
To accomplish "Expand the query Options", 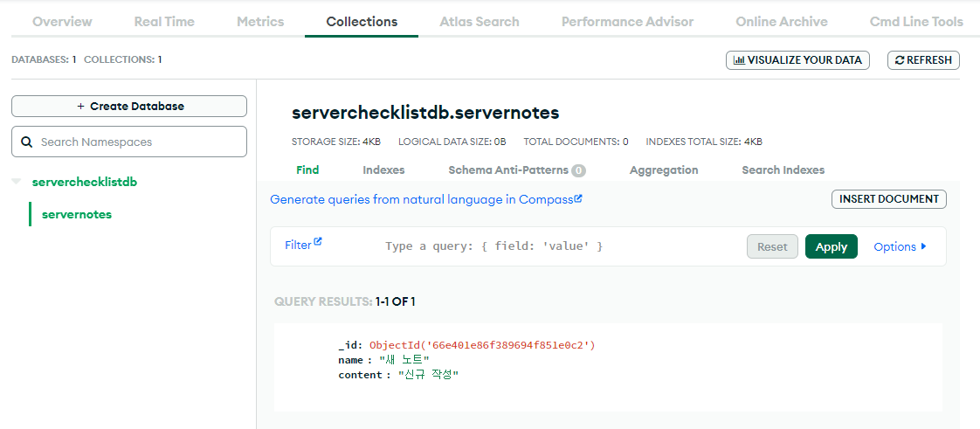I will (x=900, y=246).
